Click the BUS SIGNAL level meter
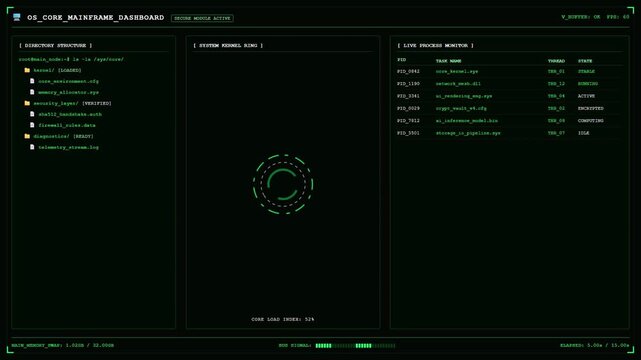Image resolution: width=641 pixels, height=360 pixels. [355, 346]
